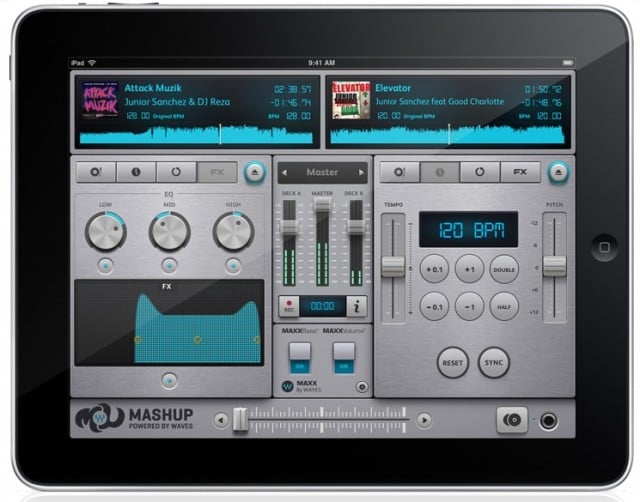The height and width of the screenshot is (502, 640).
Task: Click the split cue button in bottom bar
Action: [x=512, y=420]
